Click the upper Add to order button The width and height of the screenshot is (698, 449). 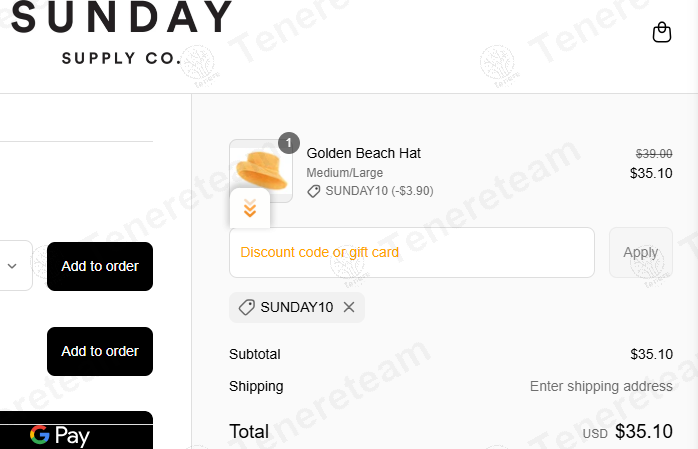pos(100,266)
